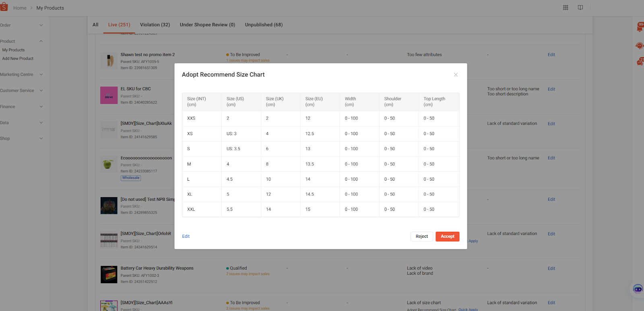This screenshot has height=311, width=644.
Task: Click the Size (EU) column header
Action: click(x=320, y=102)
